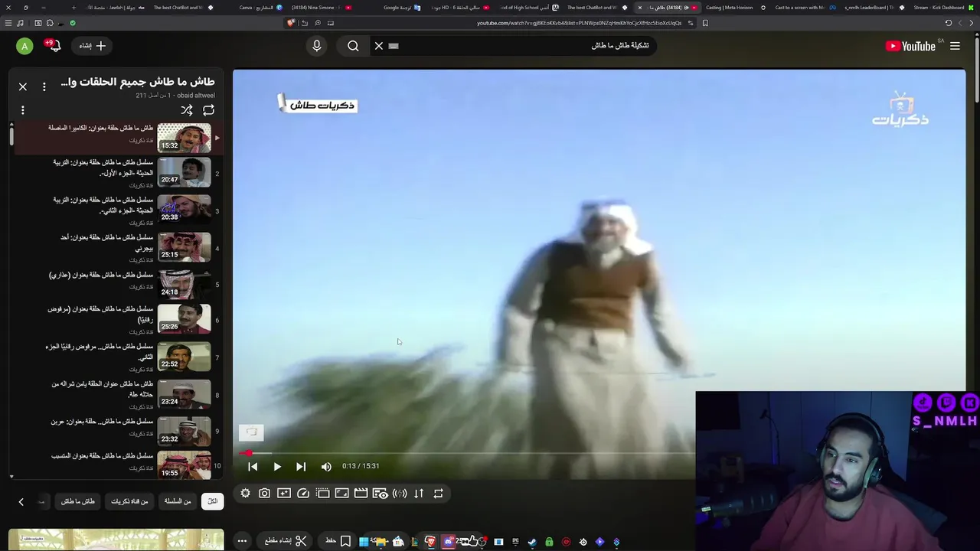The width and height of the screenshot is (980, 551).
Task: Open playlist header three-dot options menu
Action: point(44,86)
